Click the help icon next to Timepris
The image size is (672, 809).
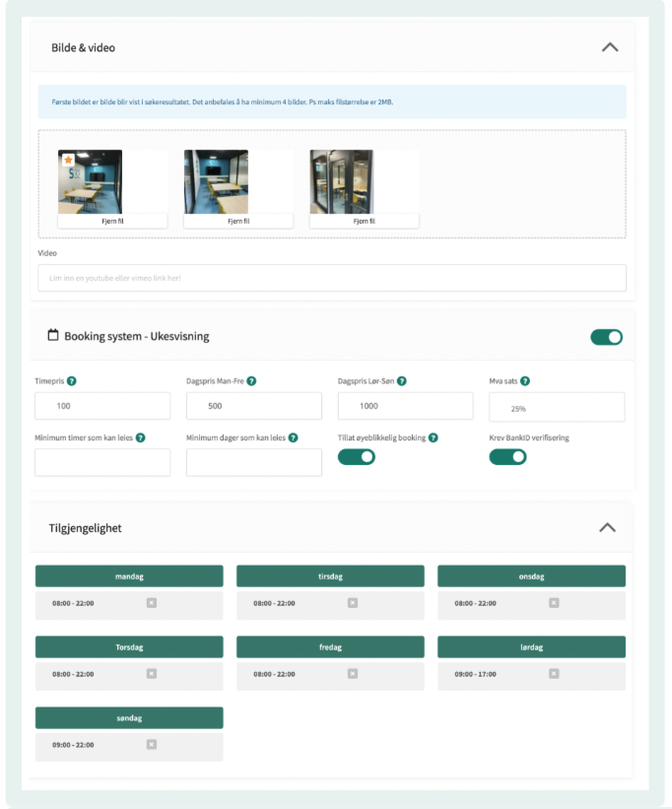pyautogui.click(x=72, y=381)
